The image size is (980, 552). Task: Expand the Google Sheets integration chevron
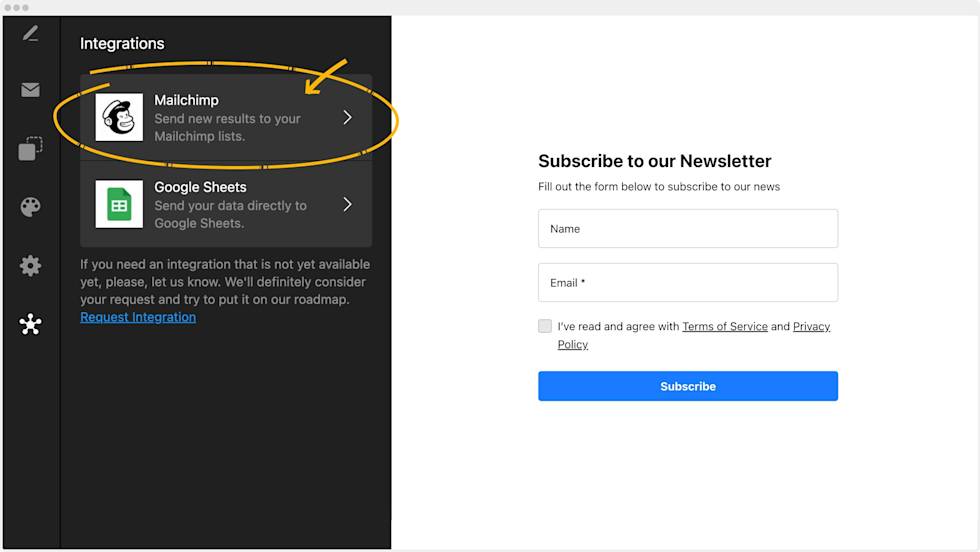pyautogui.click(x=347, y=205)
